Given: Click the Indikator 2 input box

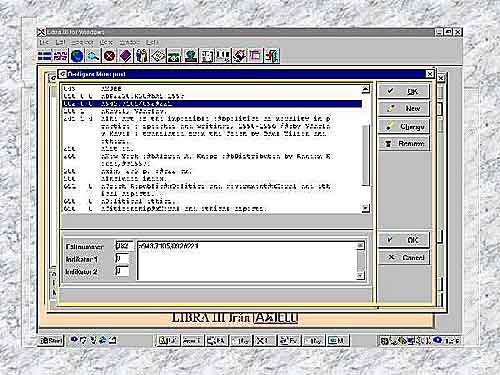Looking at the screenshot, I should click(x=122, y=271).
